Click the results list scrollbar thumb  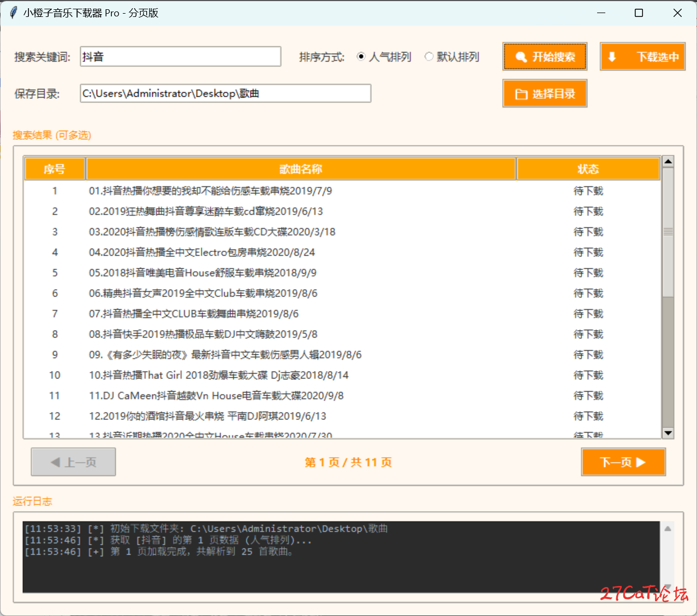coord(668,232)
